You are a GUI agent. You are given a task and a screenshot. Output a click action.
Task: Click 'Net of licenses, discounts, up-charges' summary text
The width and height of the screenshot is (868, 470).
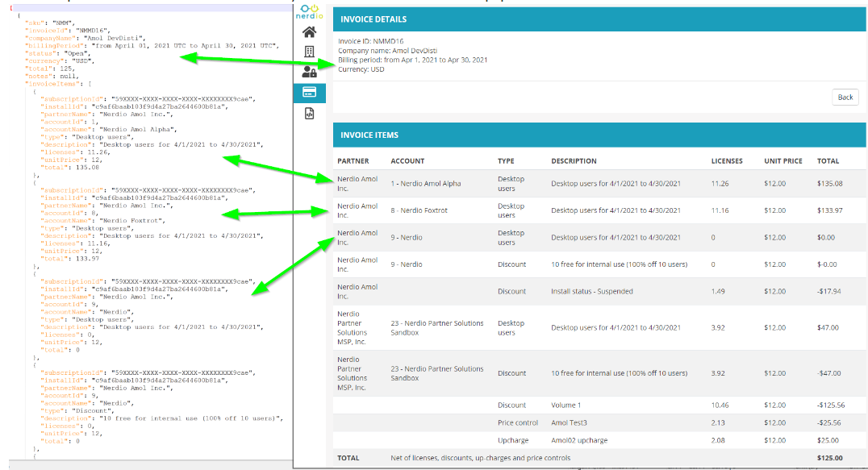[x=481, y=458]
